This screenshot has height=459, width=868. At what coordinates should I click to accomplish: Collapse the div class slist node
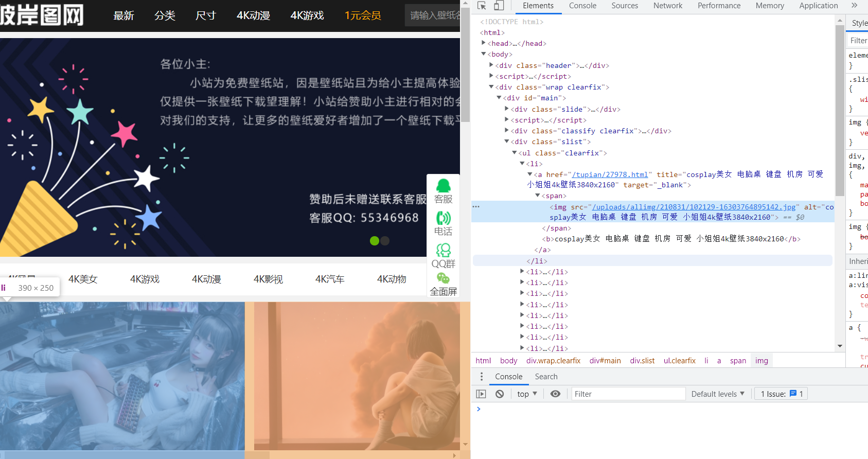click(x=507, y=142)
